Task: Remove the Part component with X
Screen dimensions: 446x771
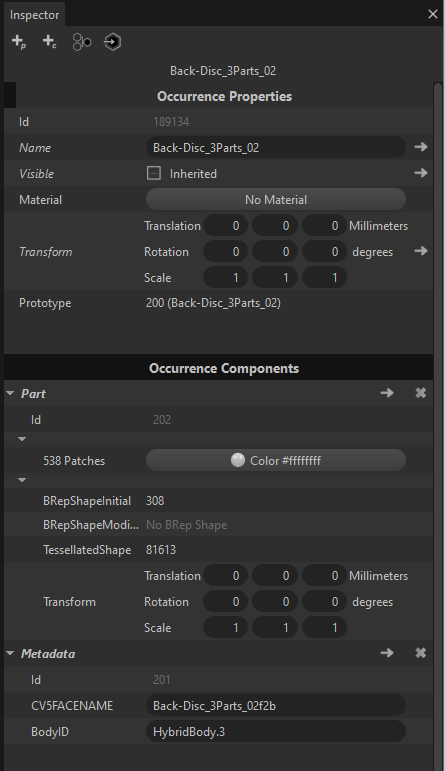Action: click(420, 393)
